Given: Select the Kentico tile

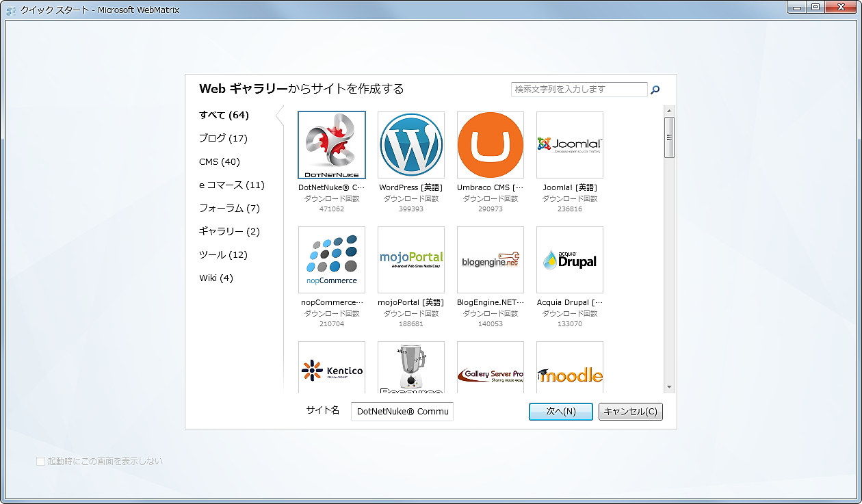Looking at the screenshot, I should [331, 366].
